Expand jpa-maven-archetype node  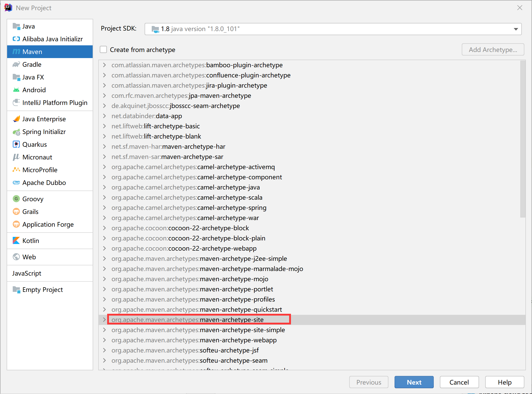pyautogui.click(x=104, y=96)
